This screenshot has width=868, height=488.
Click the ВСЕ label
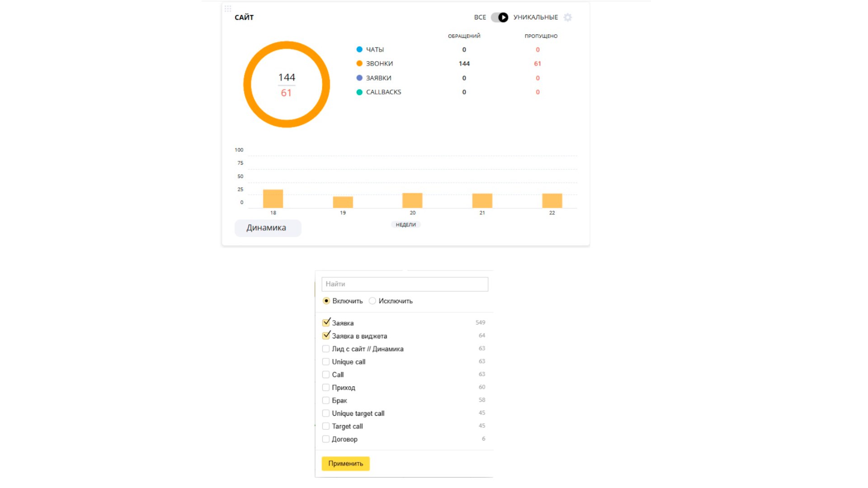480,17
